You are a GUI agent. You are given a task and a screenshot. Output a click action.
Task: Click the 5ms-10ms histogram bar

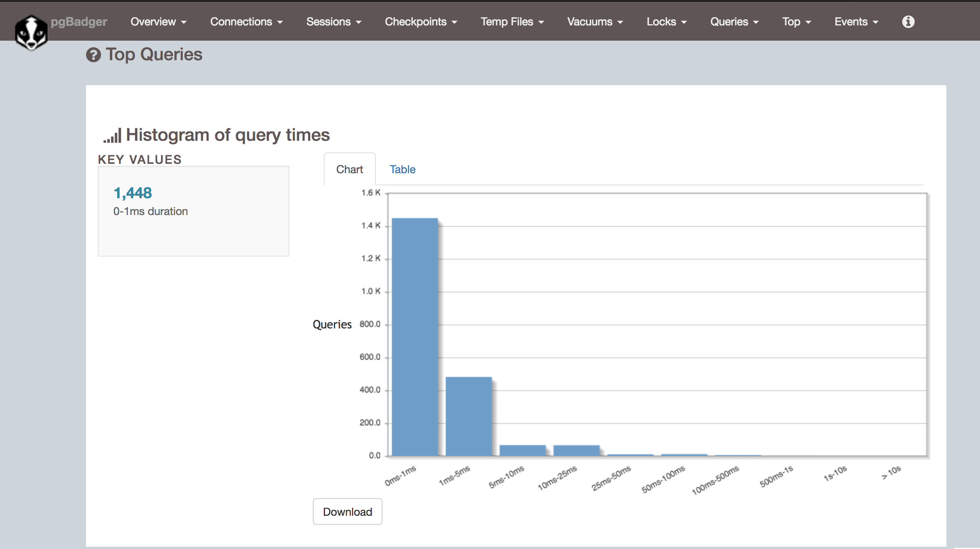coord(522,450)
